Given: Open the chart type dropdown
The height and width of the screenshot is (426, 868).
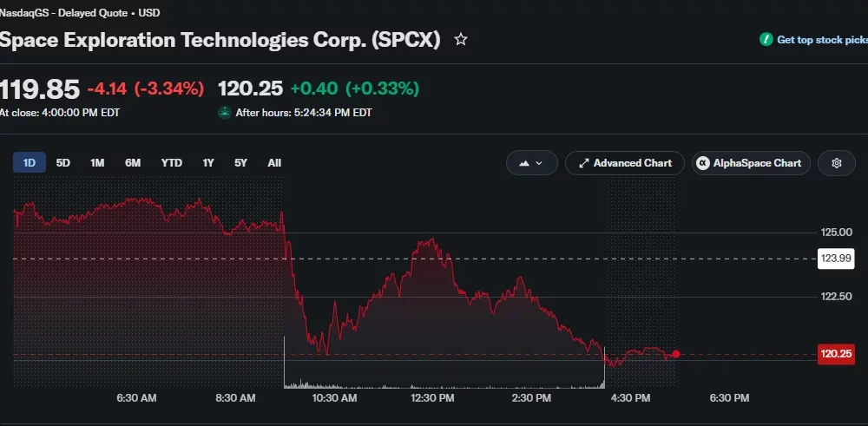Looking at the screenshot, I should 531,163.
